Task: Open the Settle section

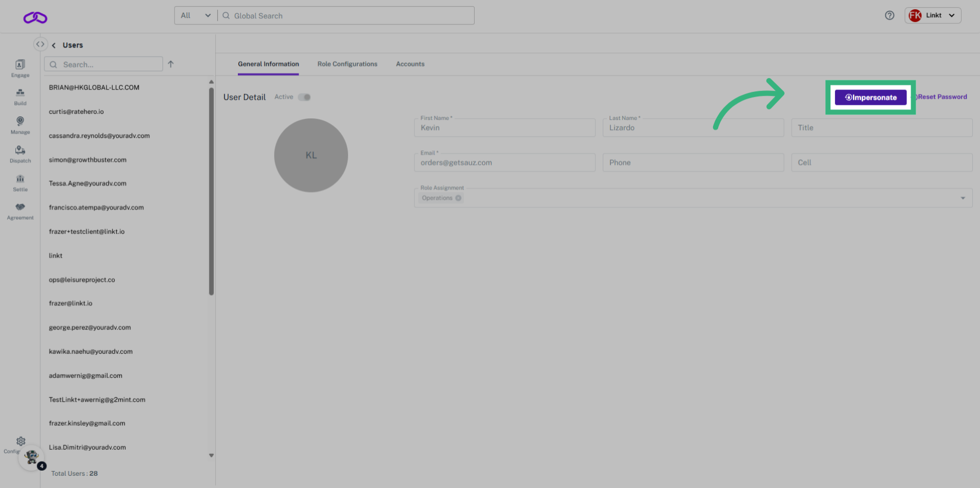Action: click(20, 183)
